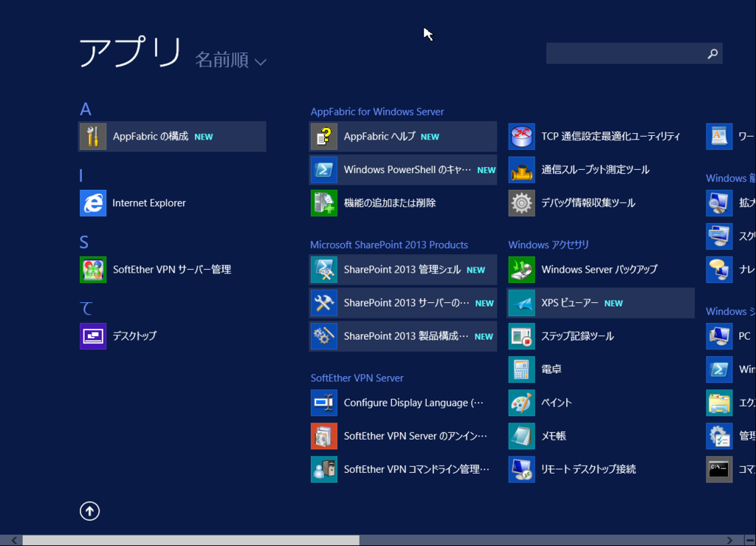Click the アプリ title text
Viewport: 756px width, 546px height.
131,52
